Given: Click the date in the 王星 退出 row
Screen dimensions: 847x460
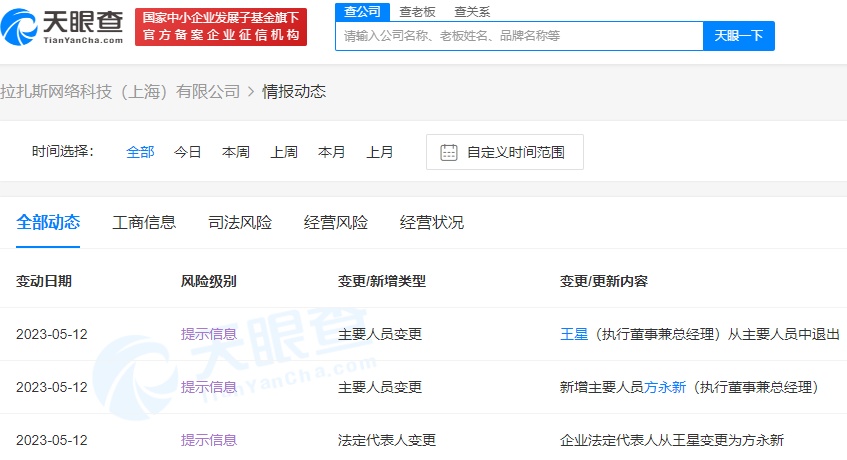Looking at the screenshot, I should 52,335.
